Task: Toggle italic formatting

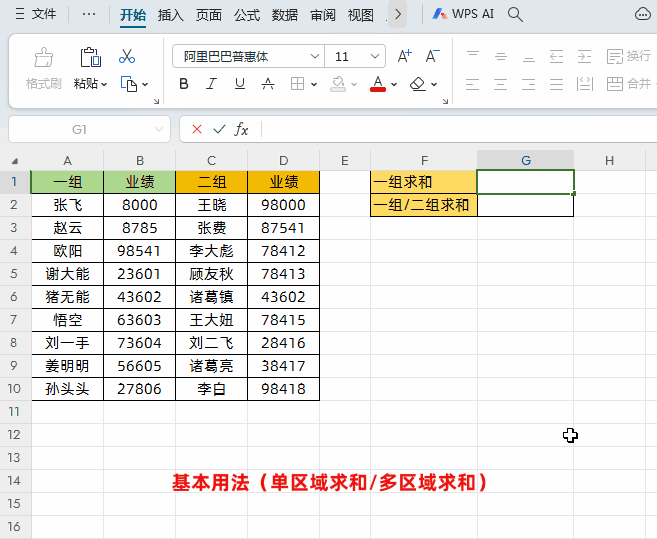Action: click(x=212, y=84)
